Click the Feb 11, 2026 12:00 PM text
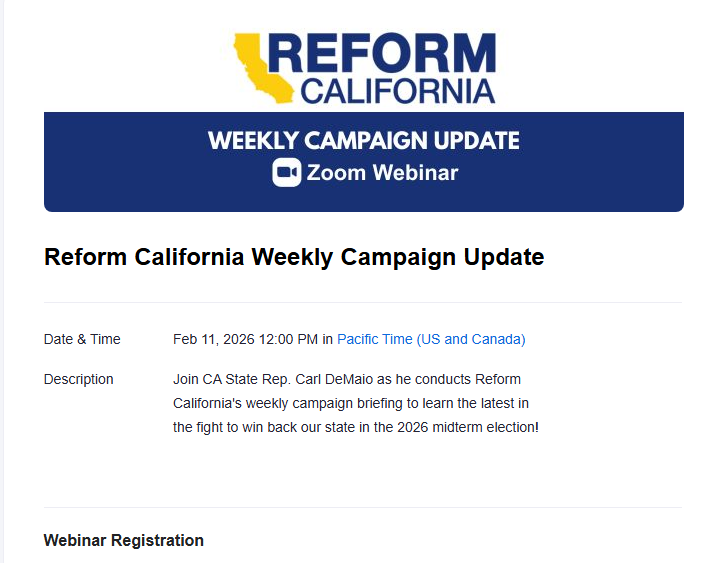This screenshot has width=721, height=563. tap(245, 339)
